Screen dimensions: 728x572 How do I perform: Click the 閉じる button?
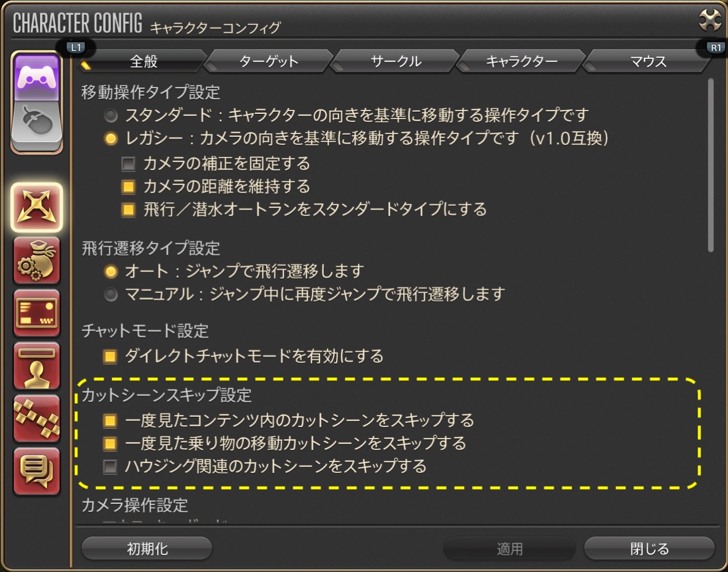[x=649, y=549]
